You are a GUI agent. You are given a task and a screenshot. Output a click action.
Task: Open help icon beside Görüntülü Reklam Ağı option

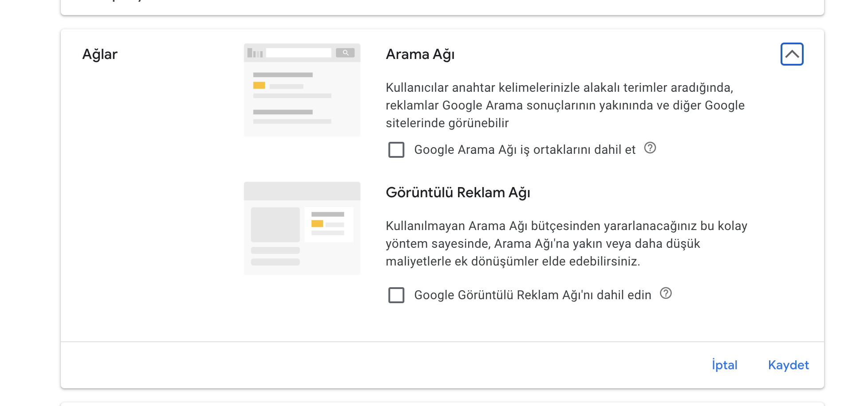pos(666,293)
